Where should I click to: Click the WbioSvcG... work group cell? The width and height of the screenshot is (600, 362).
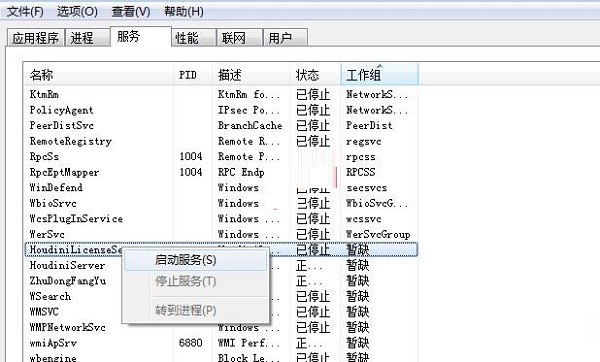(377, 203)
